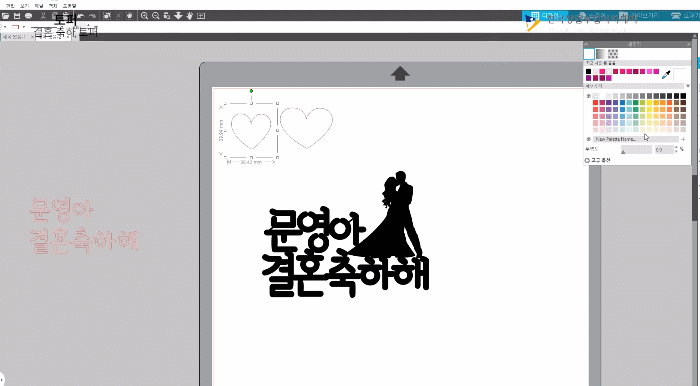The image size is (700, 386).
Task: Open the New Palette Name dropdown
Action: point(636,139)
